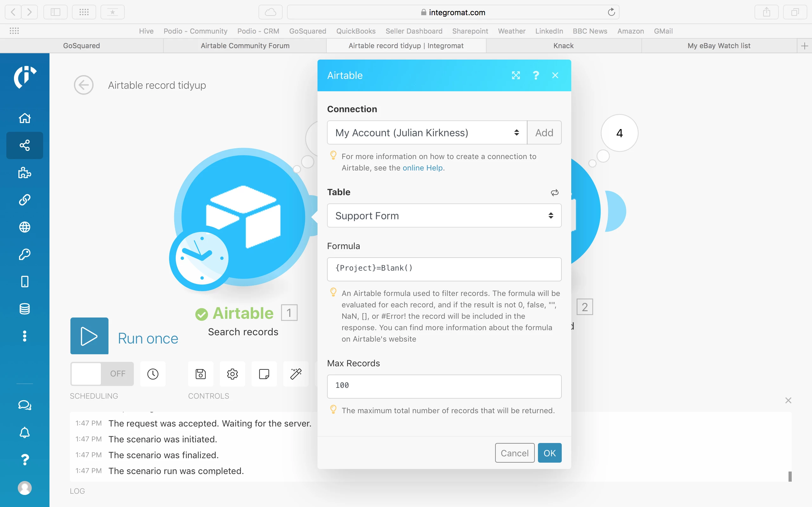Open Webhooks globe icon in sidebar

(24, 227)
